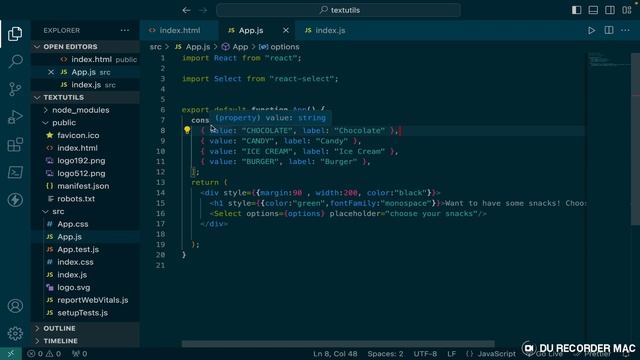This screenshot has width=640, height=360.
Task: Close the App.js editor tab
Action: (286, 30)
